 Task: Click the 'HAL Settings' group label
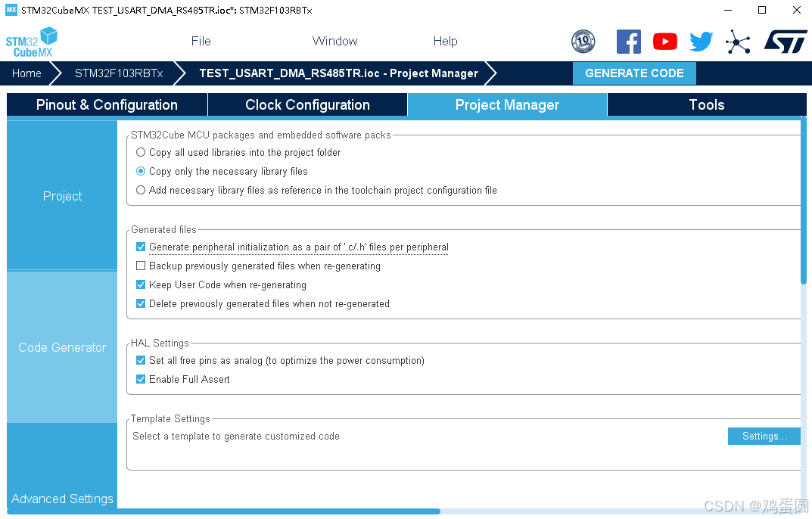160,343
